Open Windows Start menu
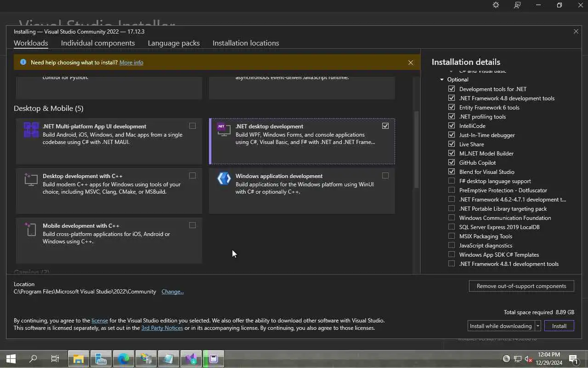The image size is (588, 368). 11,359
